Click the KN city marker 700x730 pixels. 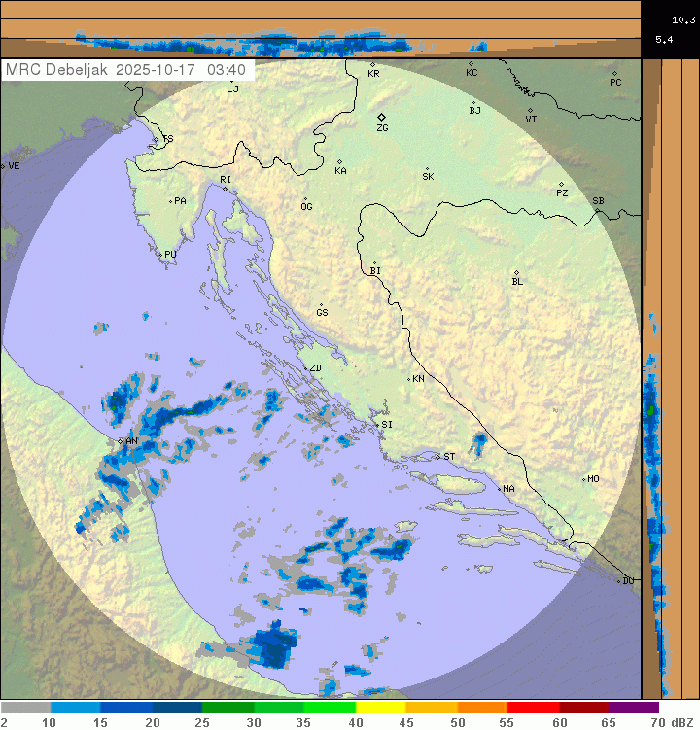[x=409, y=379]
